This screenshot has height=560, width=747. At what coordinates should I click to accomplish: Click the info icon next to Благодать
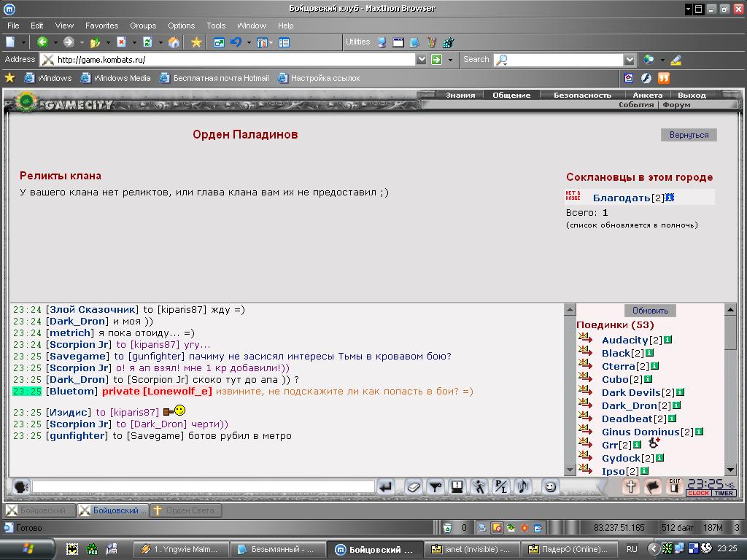[670, 197]
